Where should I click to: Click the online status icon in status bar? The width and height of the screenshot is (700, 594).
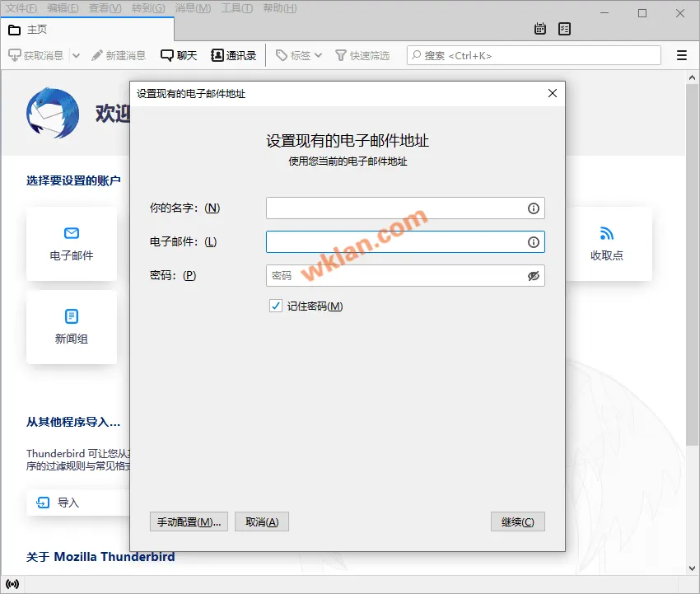tap(12, 584)
